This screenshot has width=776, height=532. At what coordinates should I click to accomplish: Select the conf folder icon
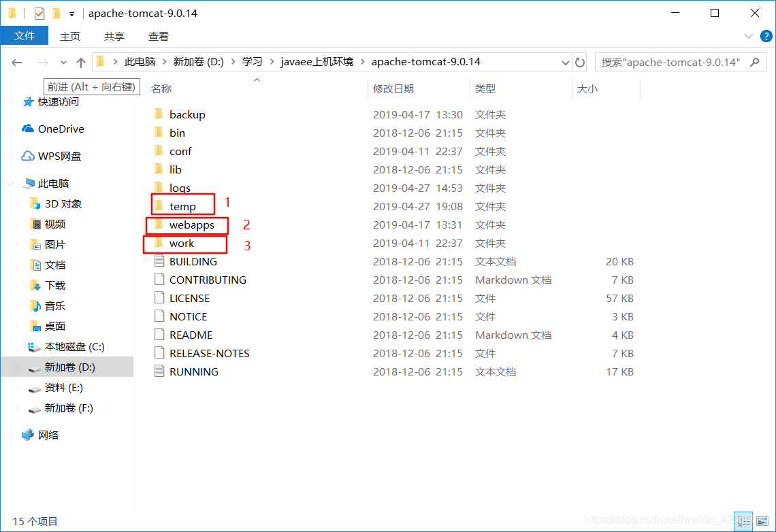(x=159, y=151)
